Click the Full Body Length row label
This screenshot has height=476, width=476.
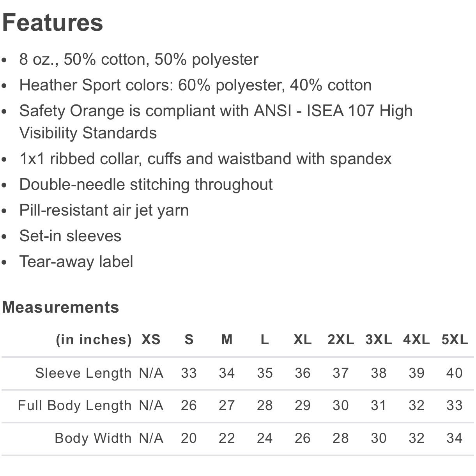point(75,405)
